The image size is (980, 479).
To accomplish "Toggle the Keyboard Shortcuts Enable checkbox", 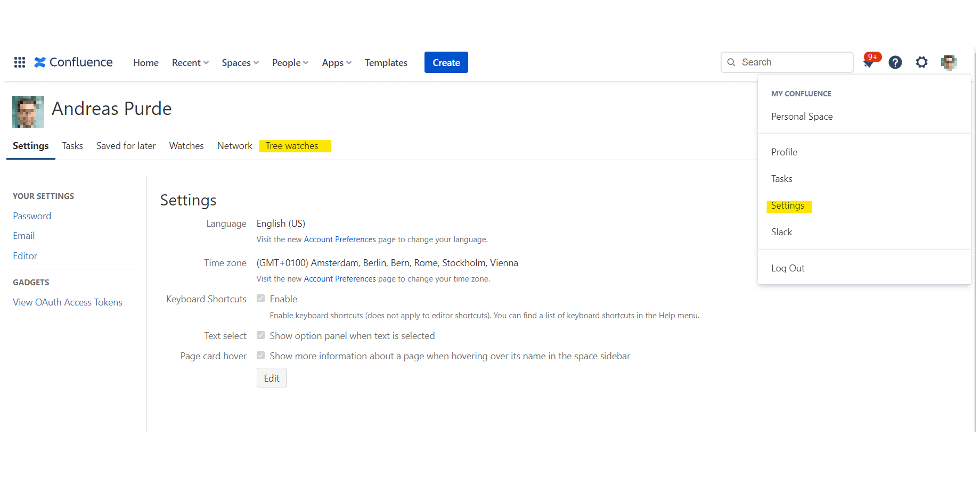I will (261, 299).
